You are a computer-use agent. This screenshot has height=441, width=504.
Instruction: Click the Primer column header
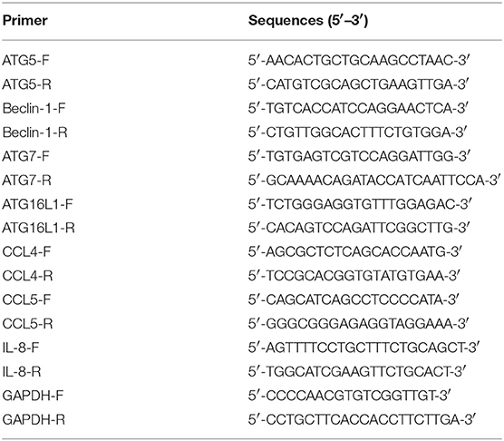pyautogui.click(x=25, y=21)
